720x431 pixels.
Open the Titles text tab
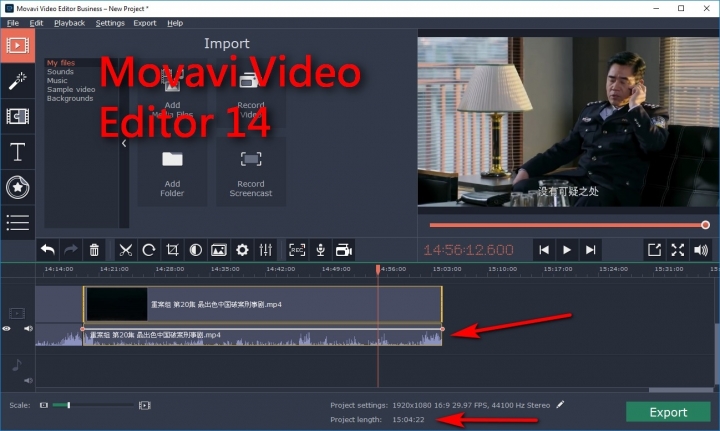(x=17, y=152)
